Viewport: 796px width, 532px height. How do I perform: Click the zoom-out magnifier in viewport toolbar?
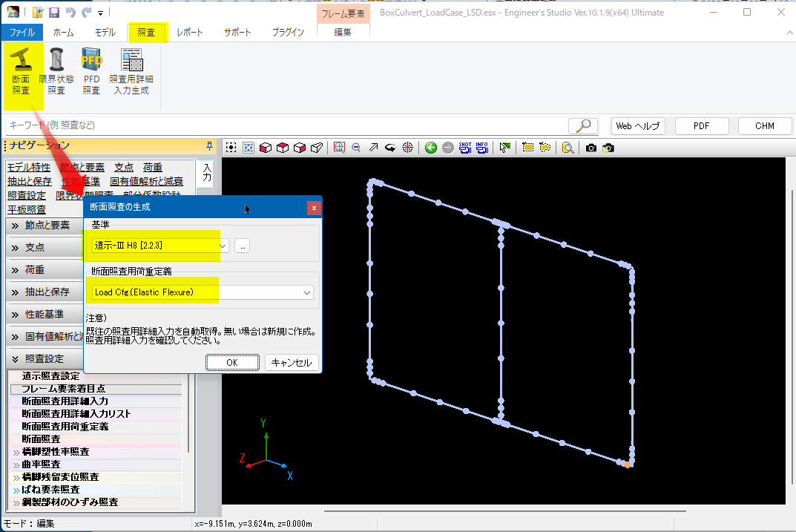[x=356, y=148]
